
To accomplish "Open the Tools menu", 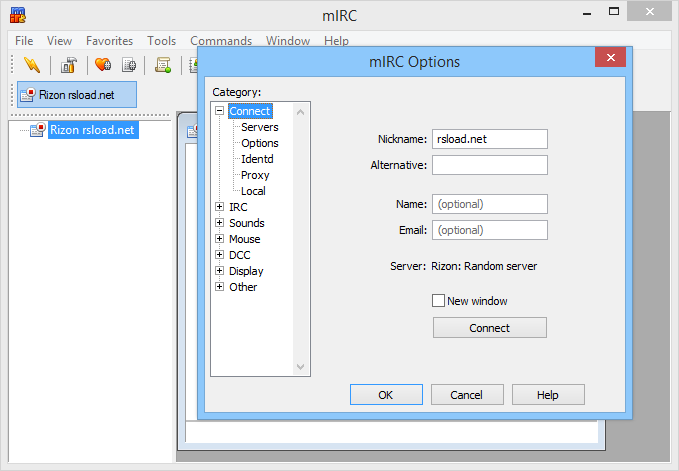I will 161,41.
